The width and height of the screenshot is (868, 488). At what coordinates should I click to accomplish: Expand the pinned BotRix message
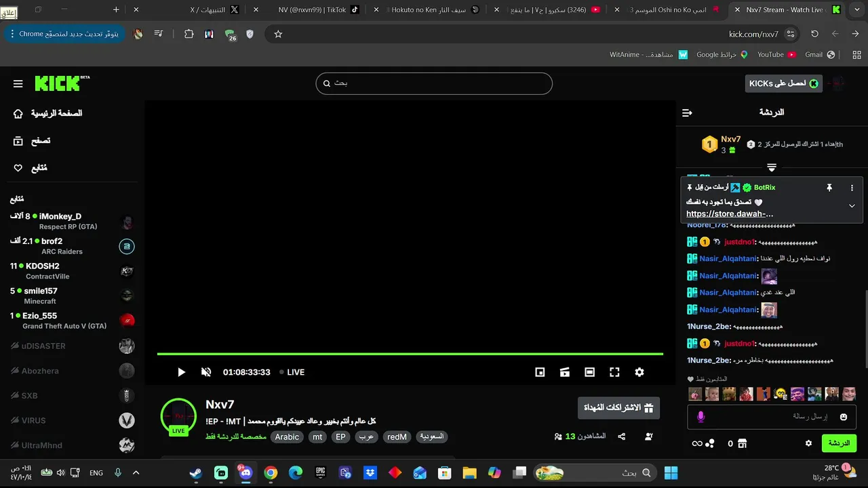coord(852,205)
